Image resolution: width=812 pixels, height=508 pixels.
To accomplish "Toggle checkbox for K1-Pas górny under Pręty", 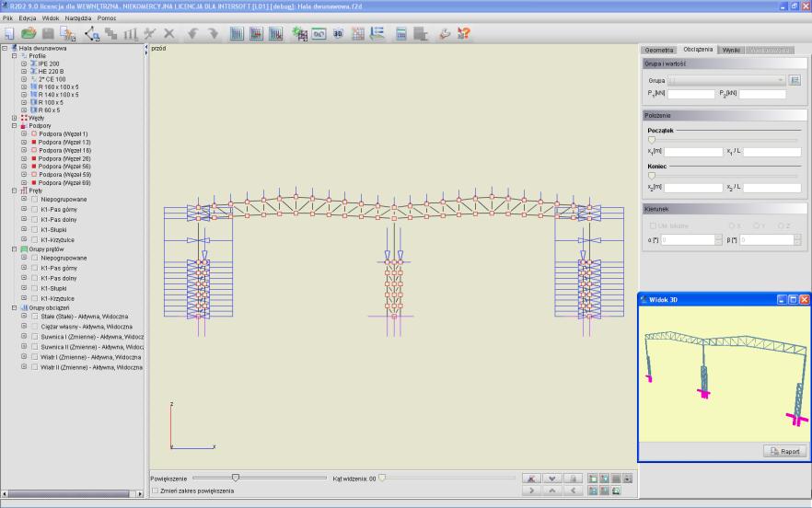I will (x=35, y=209).
